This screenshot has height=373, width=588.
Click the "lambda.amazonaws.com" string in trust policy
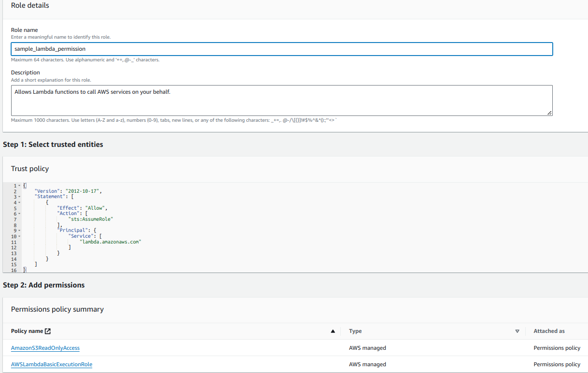click(x=111, y=242)
